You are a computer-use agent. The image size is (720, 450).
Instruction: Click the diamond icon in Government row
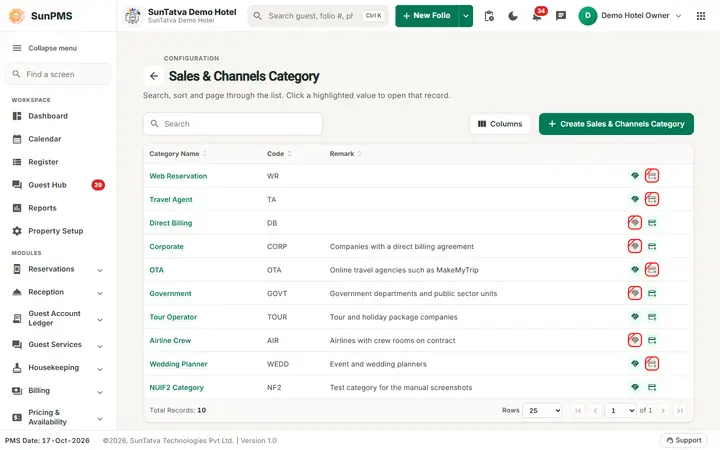point(635,293)
